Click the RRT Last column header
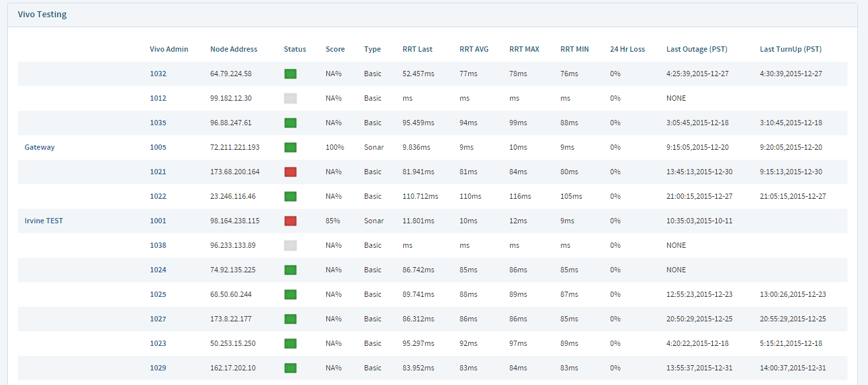 tap(417, 49)
